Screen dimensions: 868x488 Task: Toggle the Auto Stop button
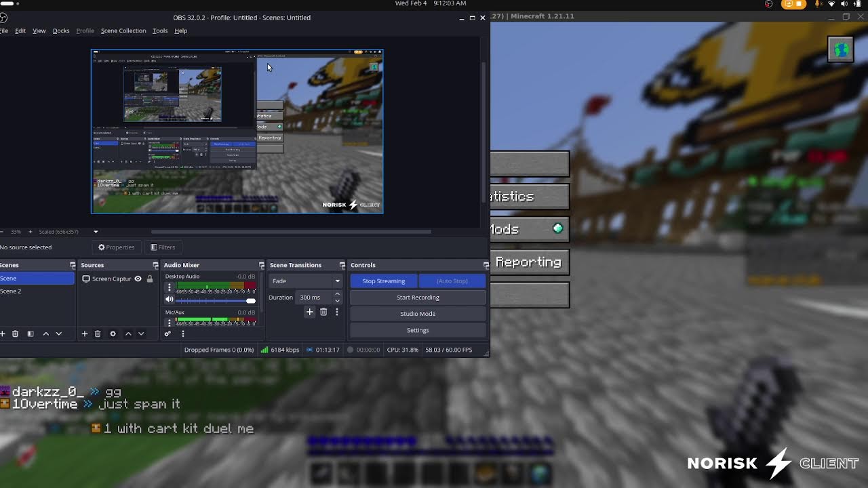[452, 281]
